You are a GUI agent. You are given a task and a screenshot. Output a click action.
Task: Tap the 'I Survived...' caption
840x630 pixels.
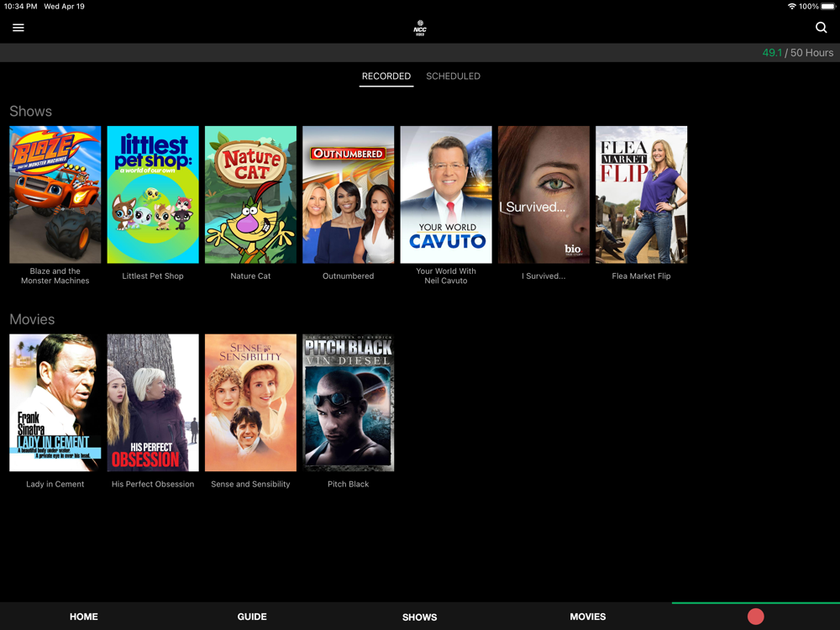pyautogui.click(x=543, y=276)
